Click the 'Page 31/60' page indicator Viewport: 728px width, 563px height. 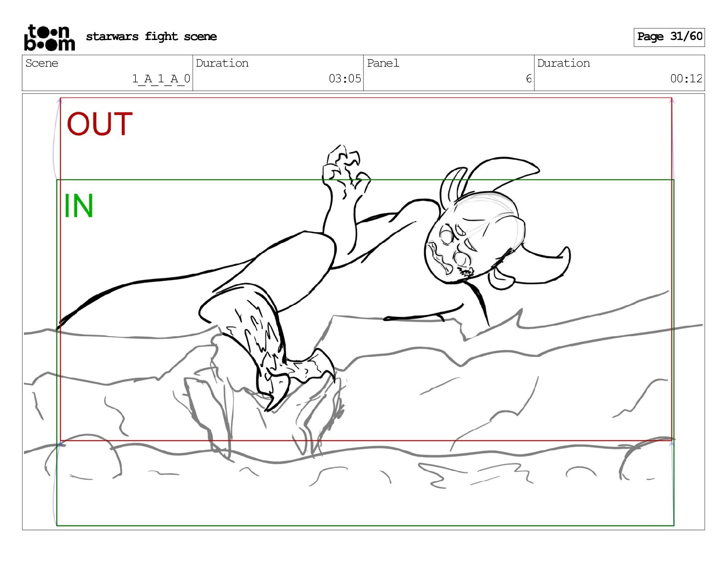[669, 37]
